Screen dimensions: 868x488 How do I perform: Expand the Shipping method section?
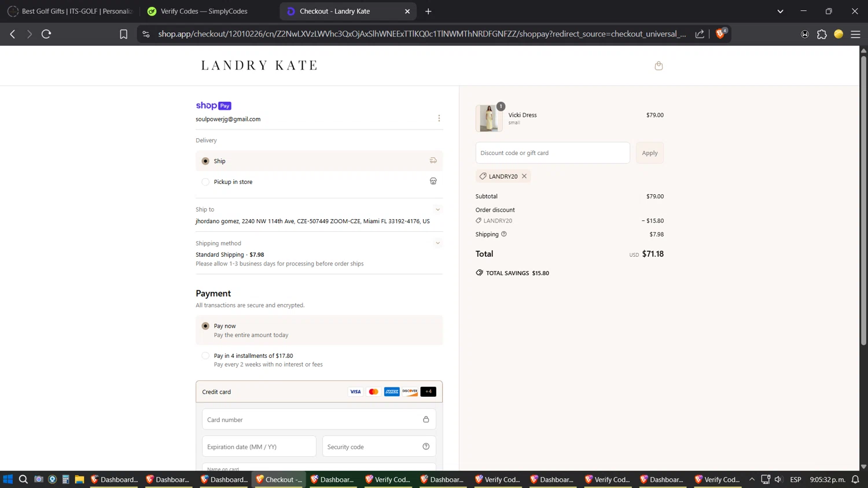point(437,243)
